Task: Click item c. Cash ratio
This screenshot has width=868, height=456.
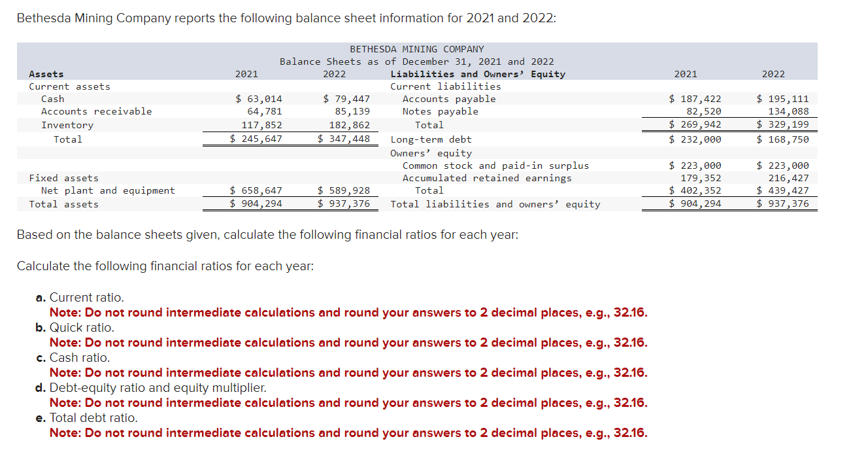Action: (x=73, y=358)
